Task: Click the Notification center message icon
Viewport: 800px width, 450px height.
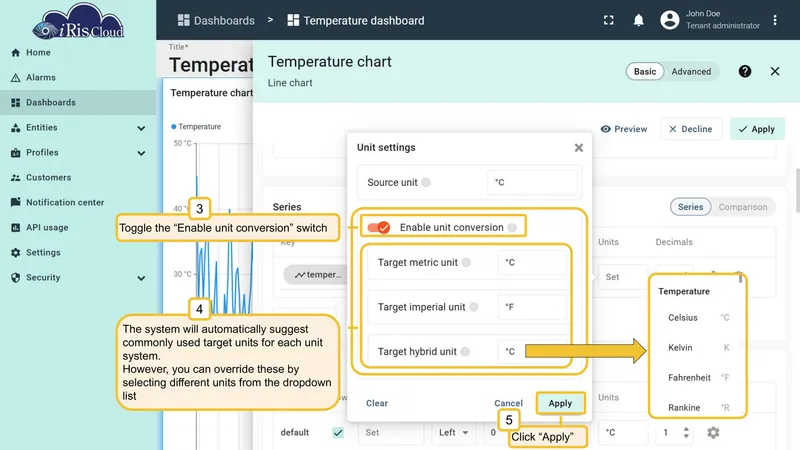Action: coord(15,202)
